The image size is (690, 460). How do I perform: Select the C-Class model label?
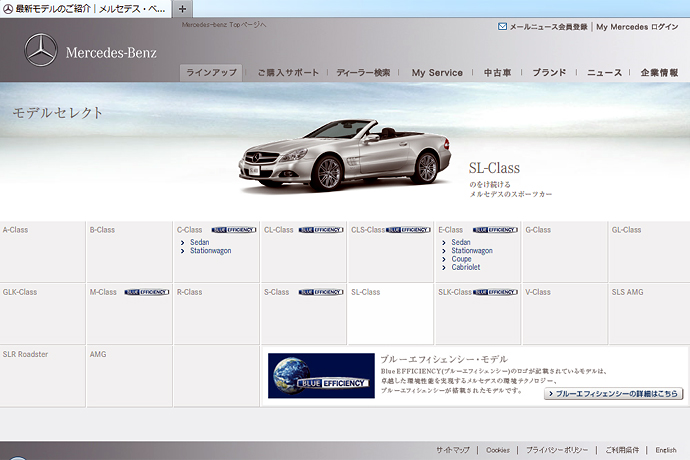click(189, 230)
